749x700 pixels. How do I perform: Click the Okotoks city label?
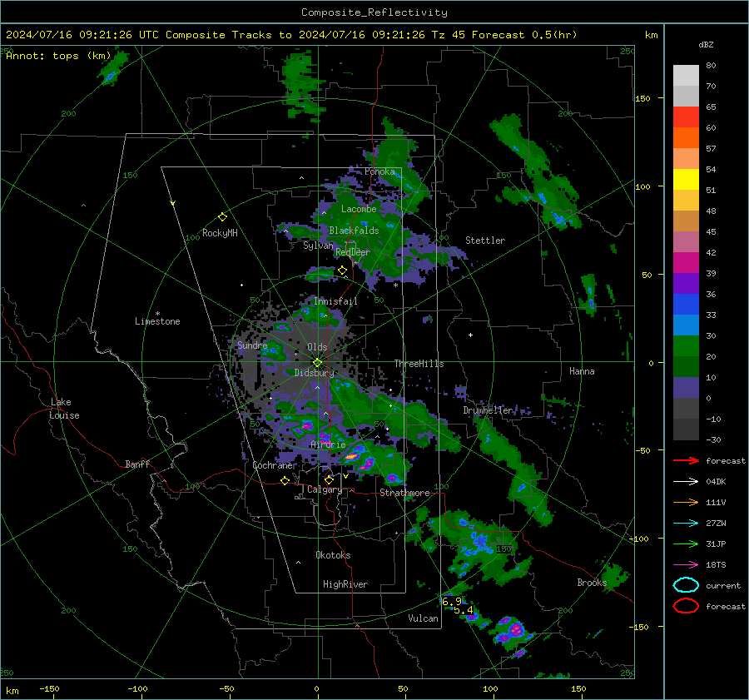click(333, 555)
